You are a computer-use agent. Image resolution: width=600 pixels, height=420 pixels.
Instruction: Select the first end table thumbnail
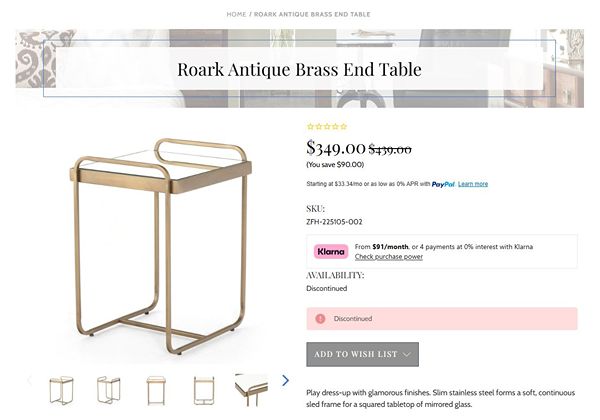coord(62,389)
